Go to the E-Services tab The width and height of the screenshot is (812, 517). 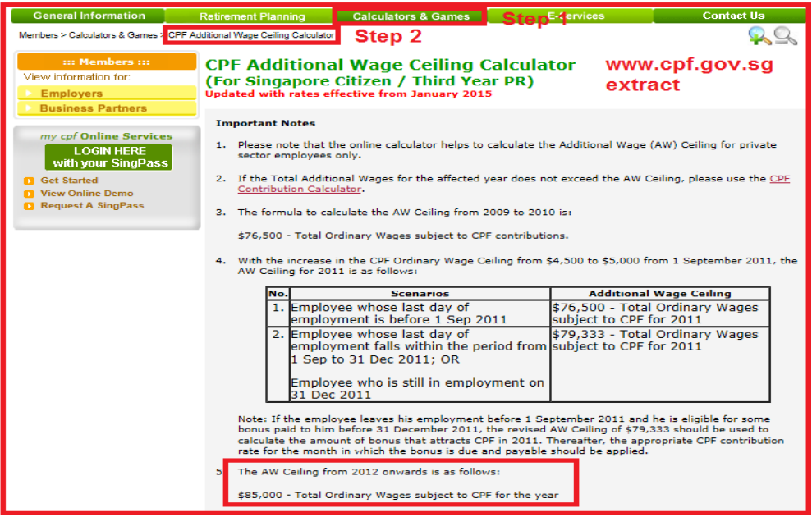click(x=576, y=16)
